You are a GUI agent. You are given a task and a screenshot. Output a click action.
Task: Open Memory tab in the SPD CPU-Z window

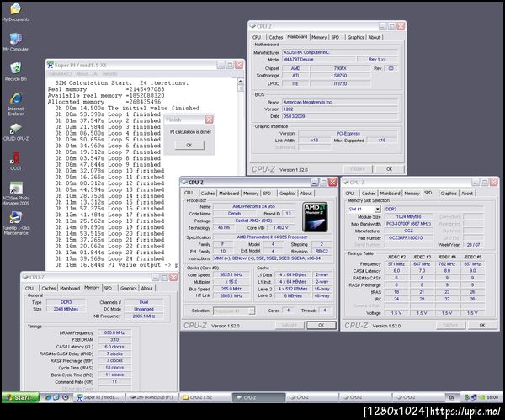pos(412,194)
